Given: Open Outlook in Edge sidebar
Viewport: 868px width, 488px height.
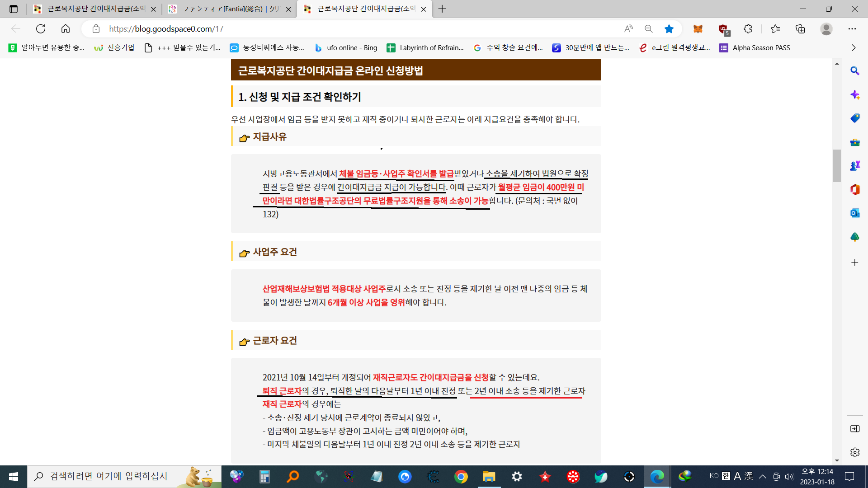Looking at the screenshot, I should click(x=854, y=213).
